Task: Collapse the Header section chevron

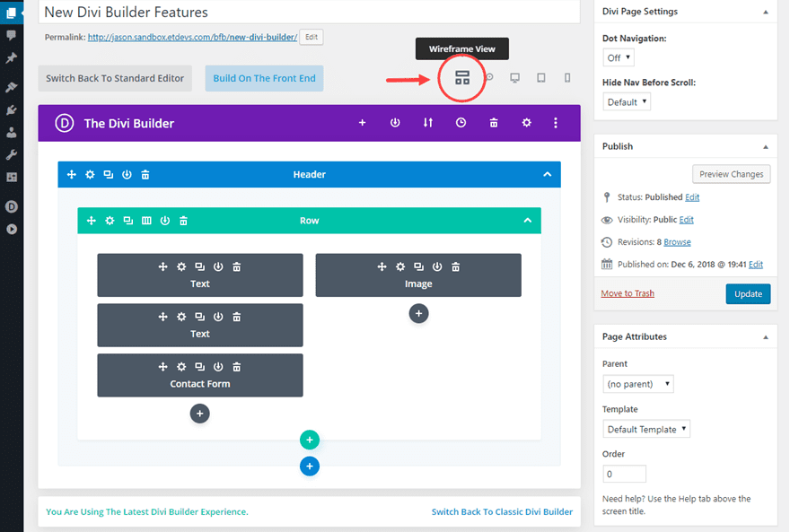Action: coord(547,174)
